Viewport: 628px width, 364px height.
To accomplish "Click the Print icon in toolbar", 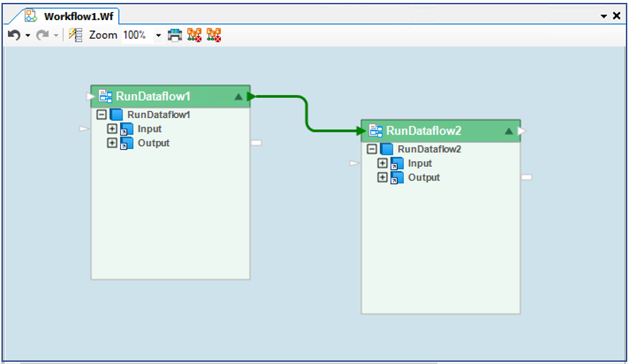I will 175,35.
